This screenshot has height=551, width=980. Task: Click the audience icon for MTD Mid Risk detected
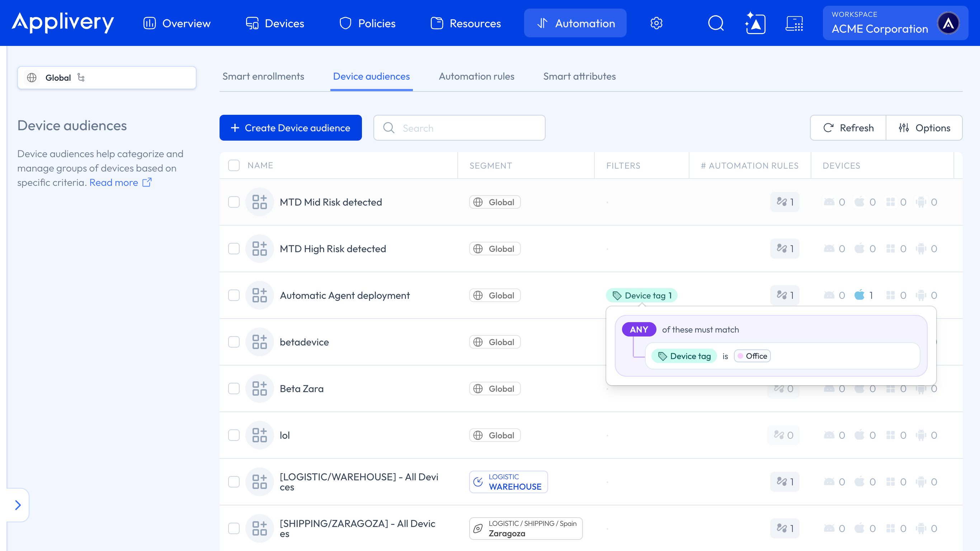[260, 202]
